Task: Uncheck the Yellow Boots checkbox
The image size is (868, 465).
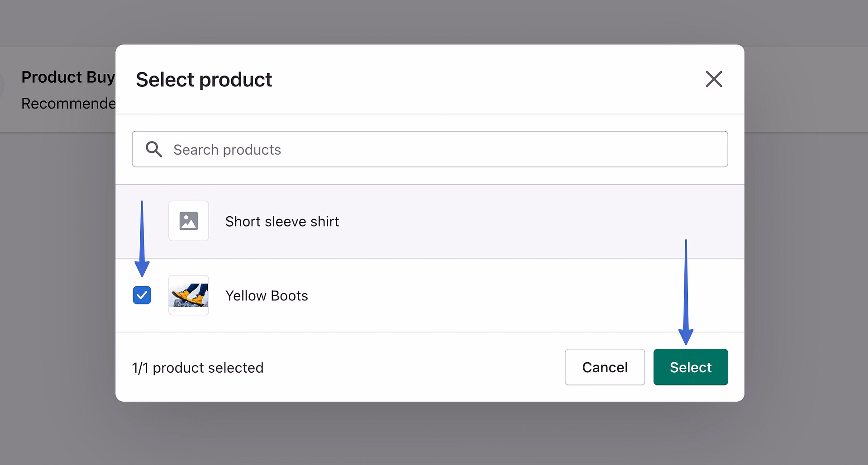Action: 142,295
